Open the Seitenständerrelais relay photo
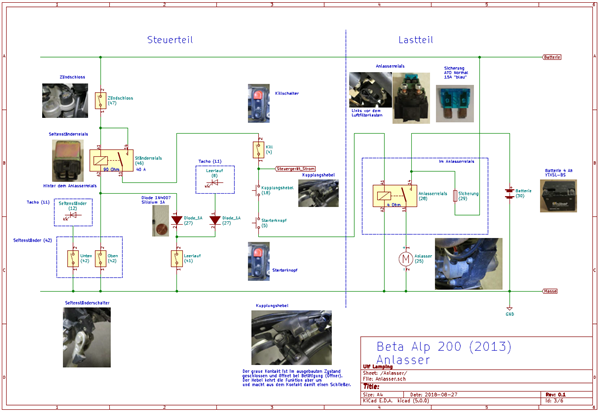Viewport: 600px width, 412px height. tap(68, 160)
